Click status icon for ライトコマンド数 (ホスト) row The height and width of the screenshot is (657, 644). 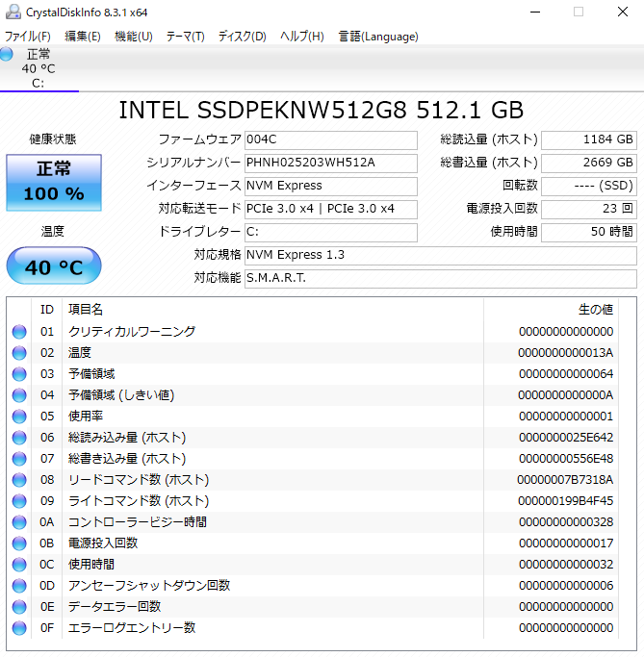(19, 501)
